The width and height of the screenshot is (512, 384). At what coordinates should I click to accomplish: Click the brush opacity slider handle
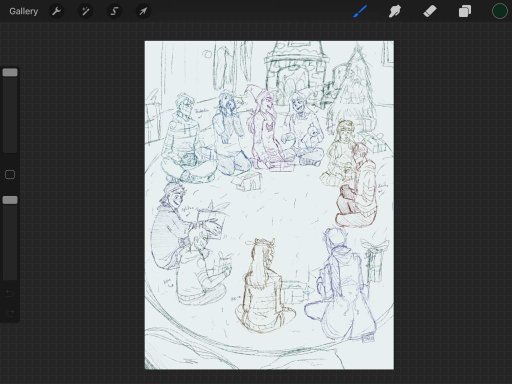point(10,200)
